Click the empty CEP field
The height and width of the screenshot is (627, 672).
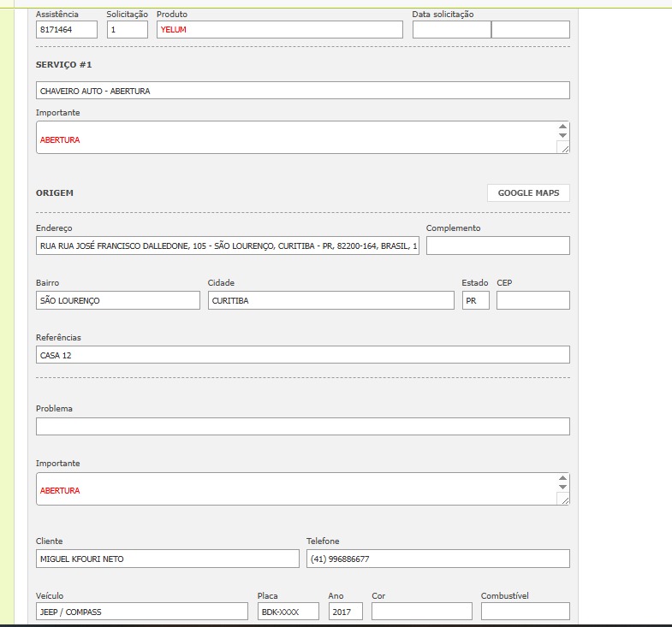click(532, 301)
